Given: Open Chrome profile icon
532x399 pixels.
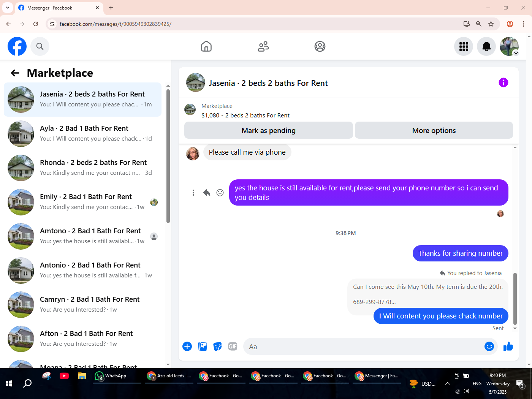Looking at the screenshot, I should click(510, 24).
